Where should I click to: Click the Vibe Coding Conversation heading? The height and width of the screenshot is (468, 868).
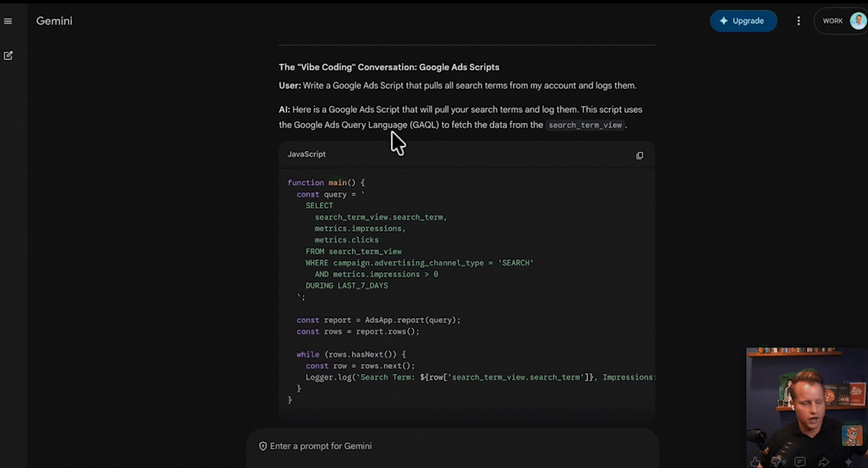[389, 67]
